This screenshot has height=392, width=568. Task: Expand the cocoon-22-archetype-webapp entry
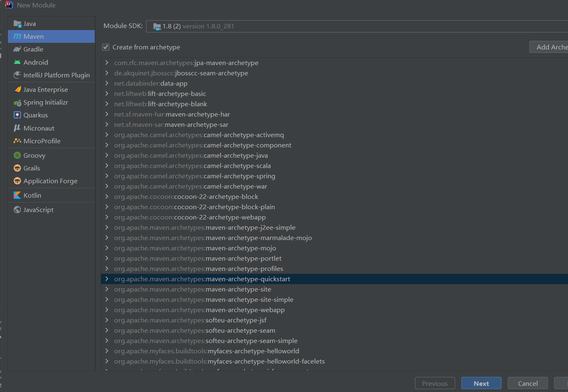pos(107,217)
